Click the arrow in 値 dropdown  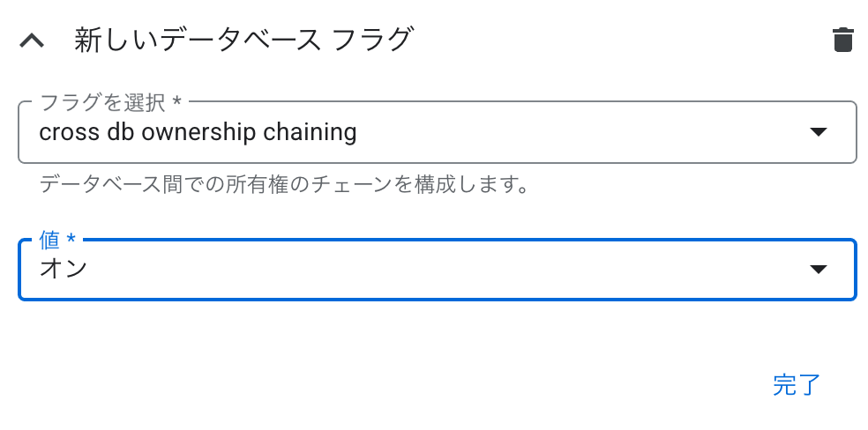pos(818,269)
